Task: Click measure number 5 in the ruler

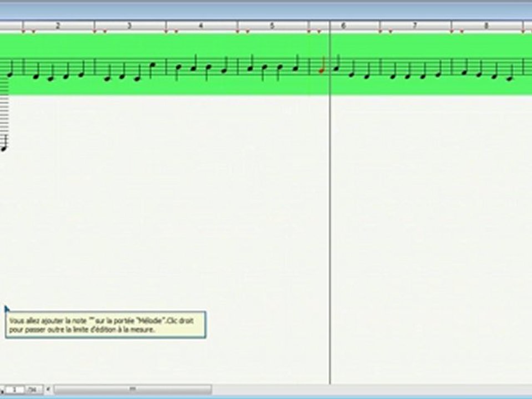Action: tap(272, 26)
